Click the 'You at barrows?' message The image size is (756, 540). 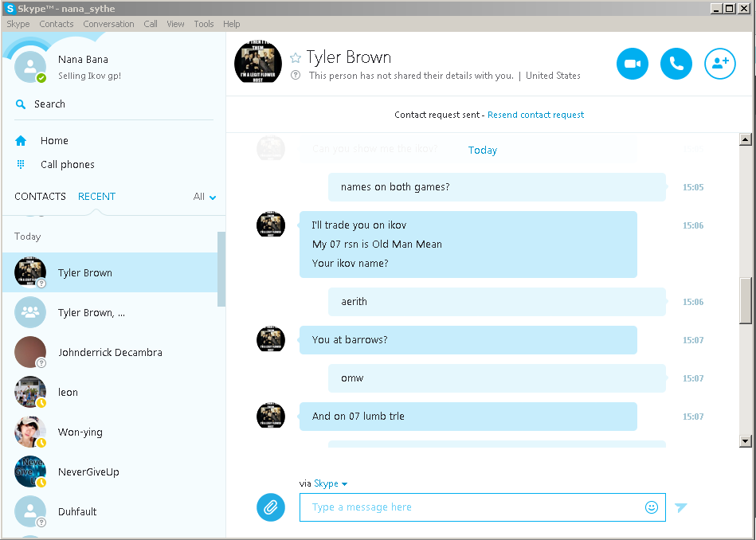468,340
